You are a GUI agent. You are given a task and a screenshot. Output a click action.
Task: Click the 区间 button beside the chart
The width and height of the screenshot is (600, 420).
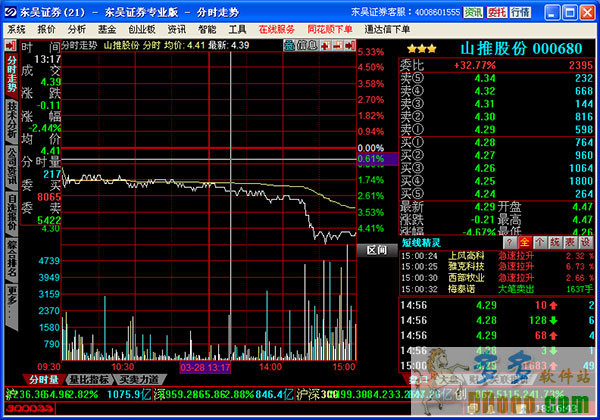[x=377, y=251]
